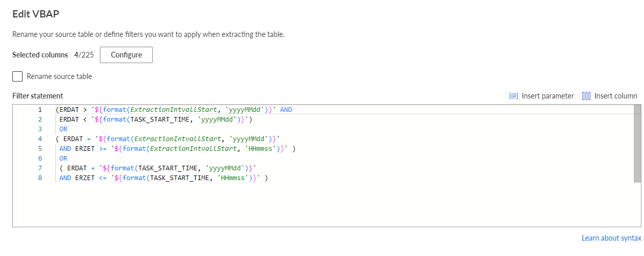Viewport: 644px width, 256px height.
Task: Click the Insert column icon
Action: (587, 96)
